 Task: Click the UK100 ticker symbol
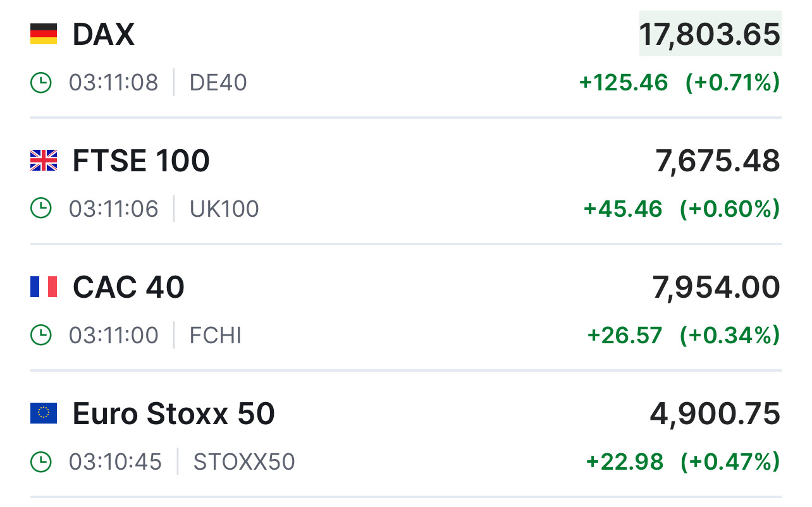click(x=225, y=209)
